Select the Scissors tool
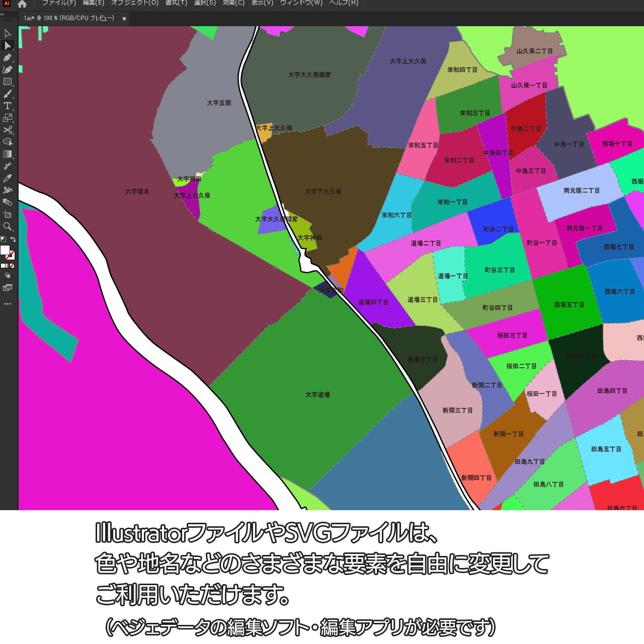 tap(8, 130)
